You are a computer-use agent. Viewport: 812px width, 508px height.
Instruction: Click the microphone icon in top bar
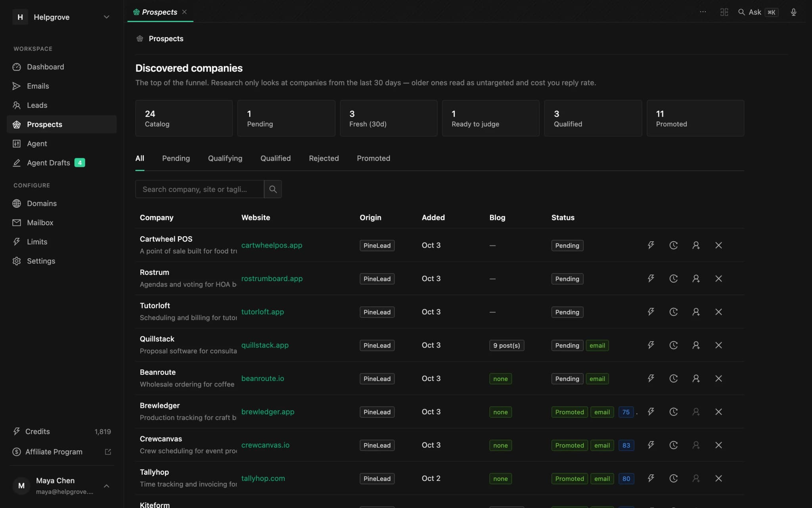pos(793,12)
